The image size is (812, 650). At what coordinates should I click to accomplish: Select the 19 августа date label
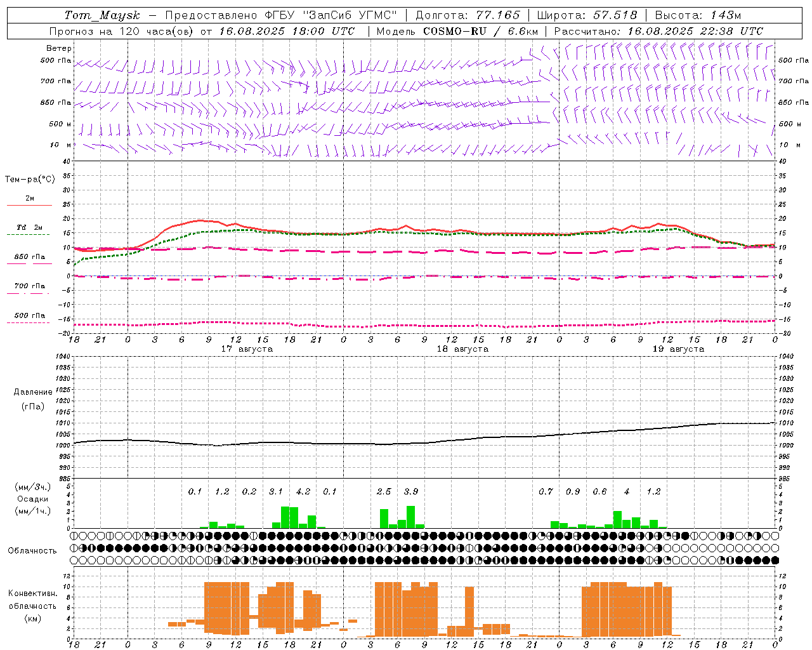[678, 349]
